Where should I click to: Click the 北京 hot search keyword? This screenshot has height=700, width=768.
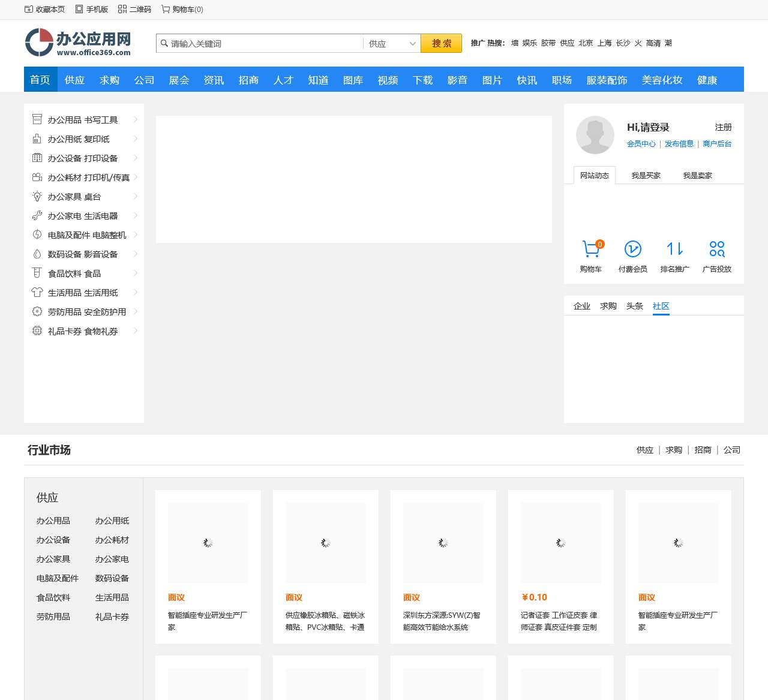pyautogui.click(x=586, y=43)
